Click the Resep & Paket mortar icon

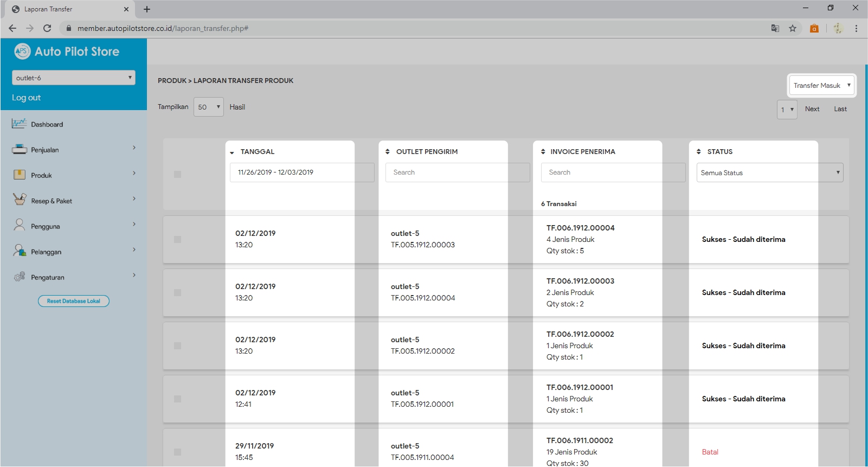pyautogui.click(x=19, y=200)
